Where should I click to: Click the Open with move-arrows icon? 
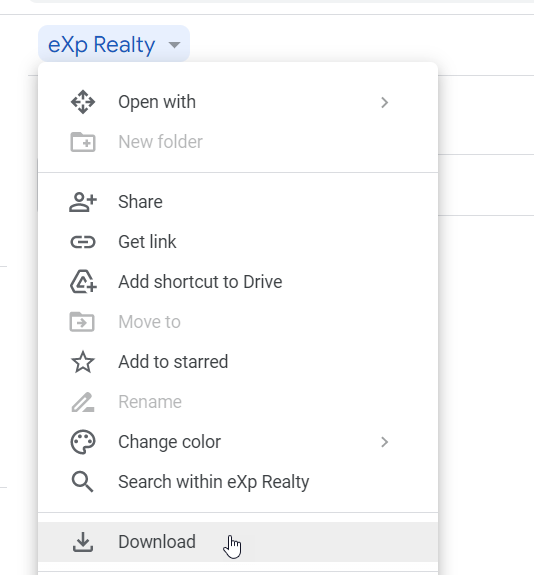83,102
